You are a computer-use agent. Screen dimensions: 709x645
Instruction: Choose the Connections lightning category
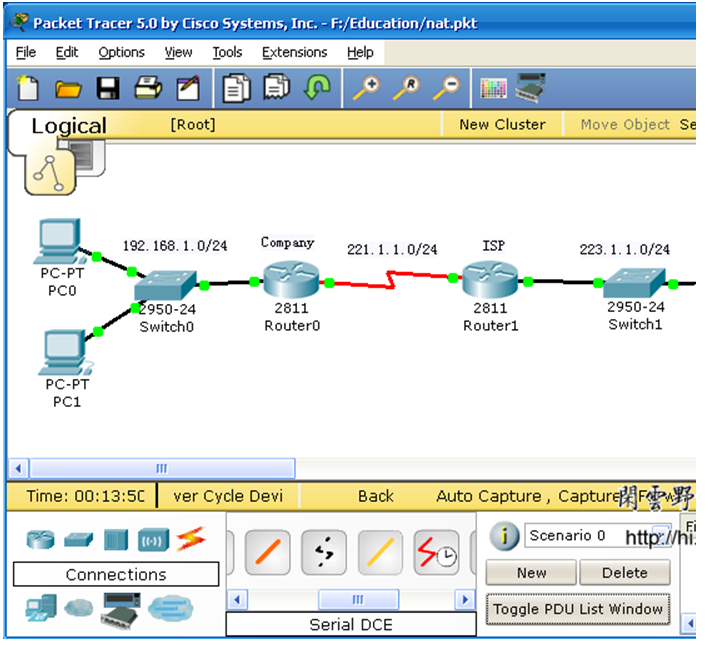tap(191, 539)
